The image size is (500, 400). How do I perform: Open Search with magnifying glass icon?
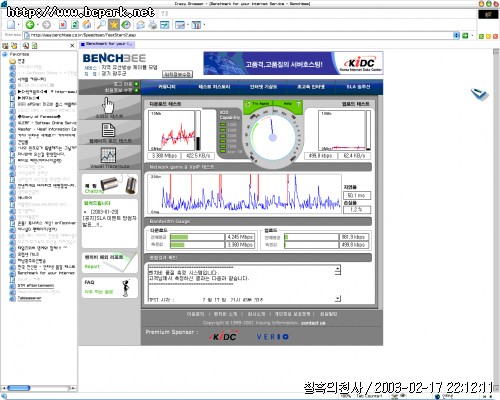click(x=101, y=25)
